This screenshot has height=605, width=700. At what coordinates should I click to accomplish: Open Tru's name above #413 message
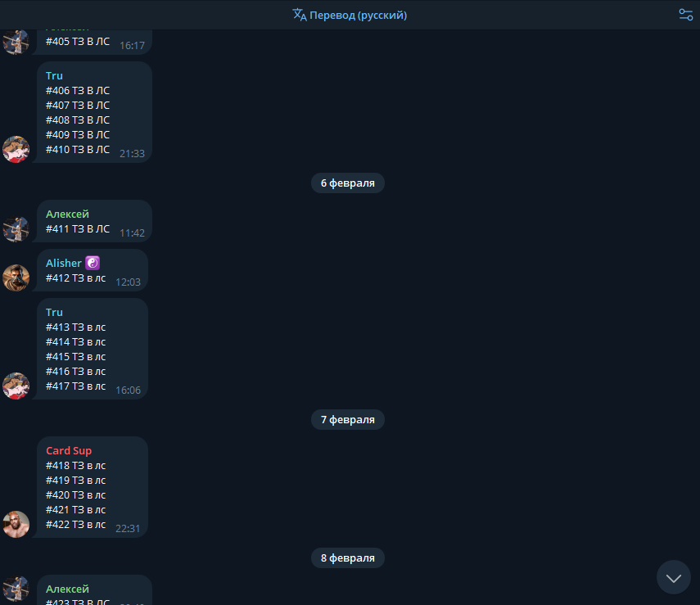point(54,312)
